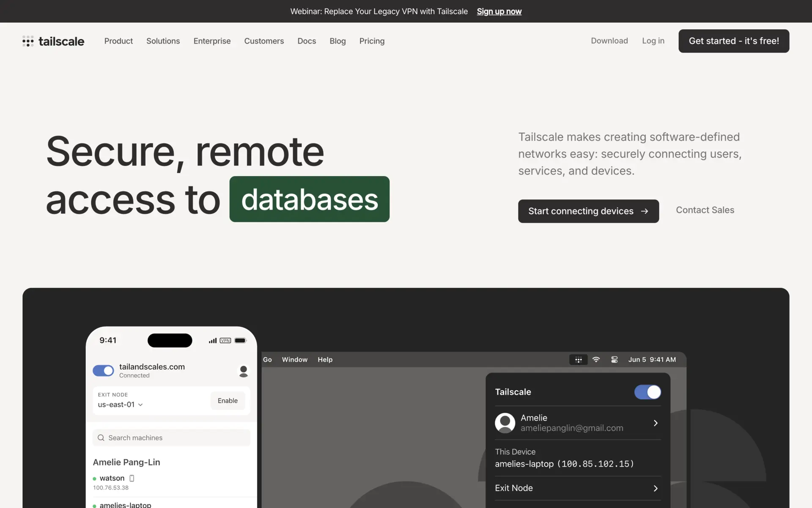812x508 pixels.
Task: Click the Sign up now webinar link
Action: coord(499,11)
